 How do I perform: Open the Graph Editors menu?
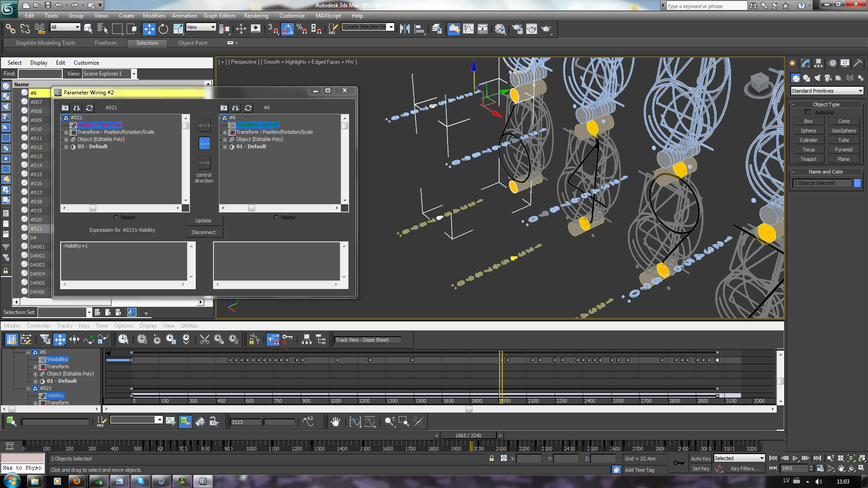coord(219,16)
